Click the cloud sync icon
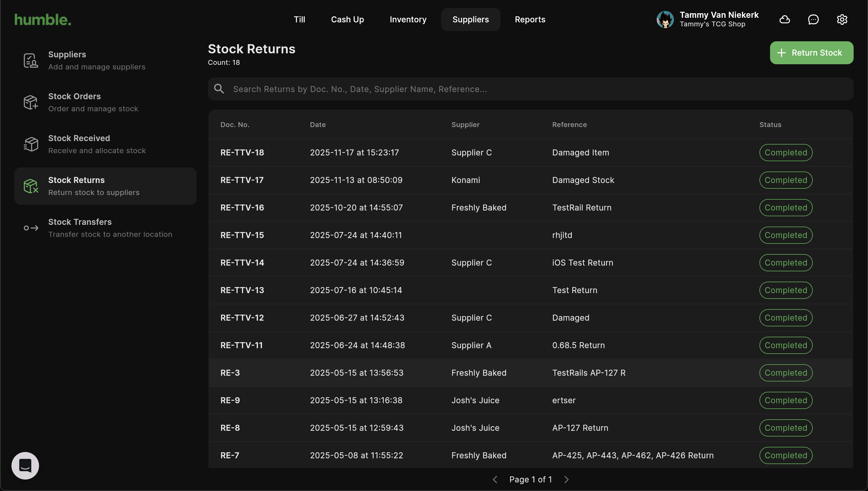868x491 pixels. (x=784, y=20)
